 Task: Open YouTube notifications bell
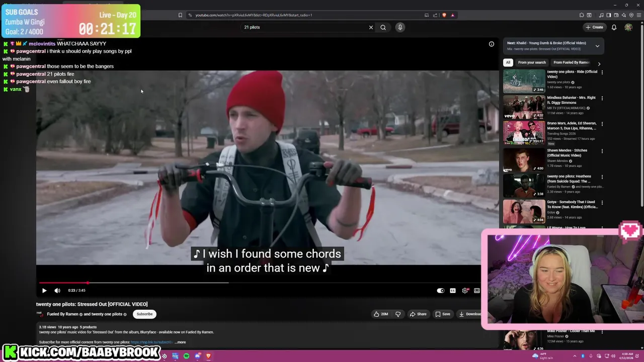tap(614, 27)
